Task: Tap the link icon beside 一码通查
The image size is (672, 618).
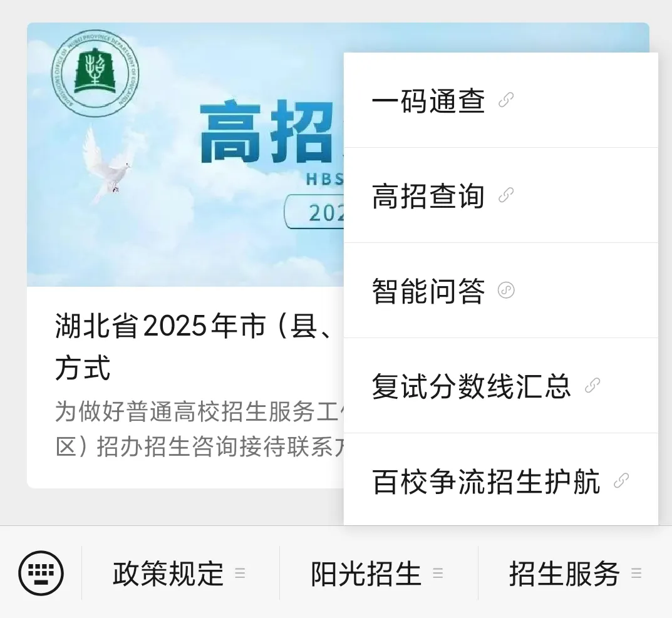Action: click(x=506, y=100)
